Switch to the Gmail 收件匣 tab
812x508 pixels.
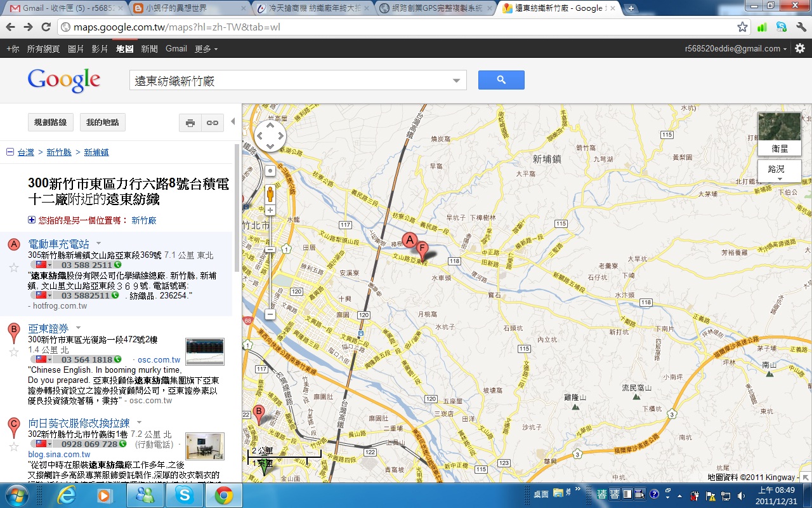[67, 8]
